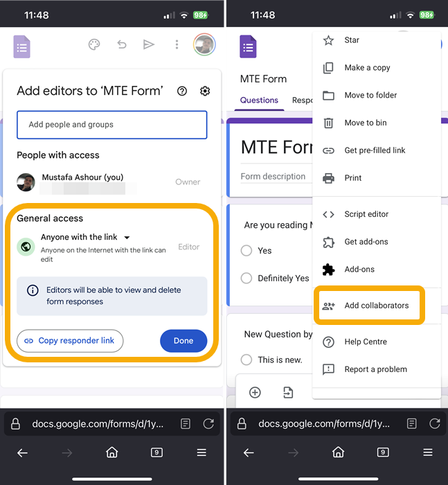The height and width of the screenshot is (485, 448).
Task: Click Copy responder link button
Action: point(70,341)
